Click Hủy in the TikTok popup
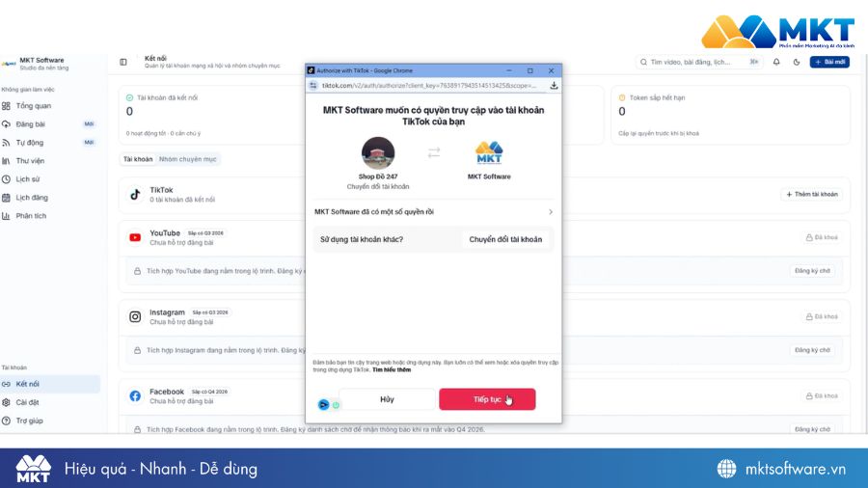The width and height of the screenshot is (868, 488). [387, 399]
